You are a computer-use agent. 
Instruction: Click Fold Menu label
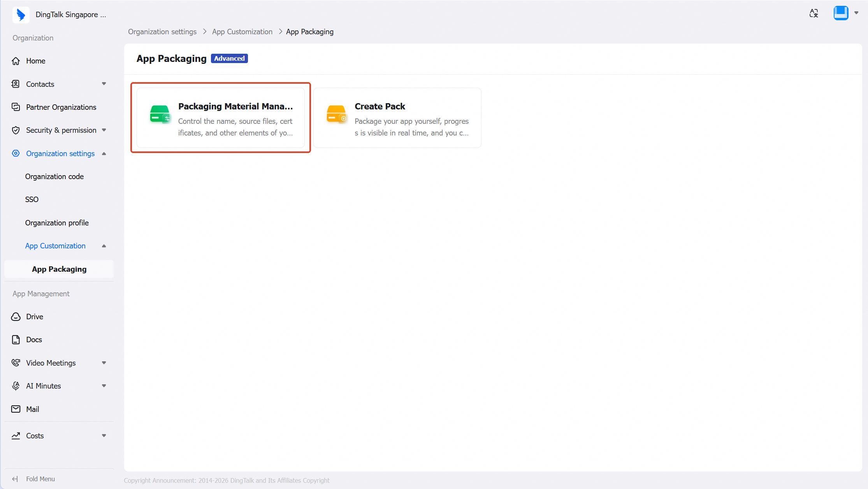(x=40, y=479)
